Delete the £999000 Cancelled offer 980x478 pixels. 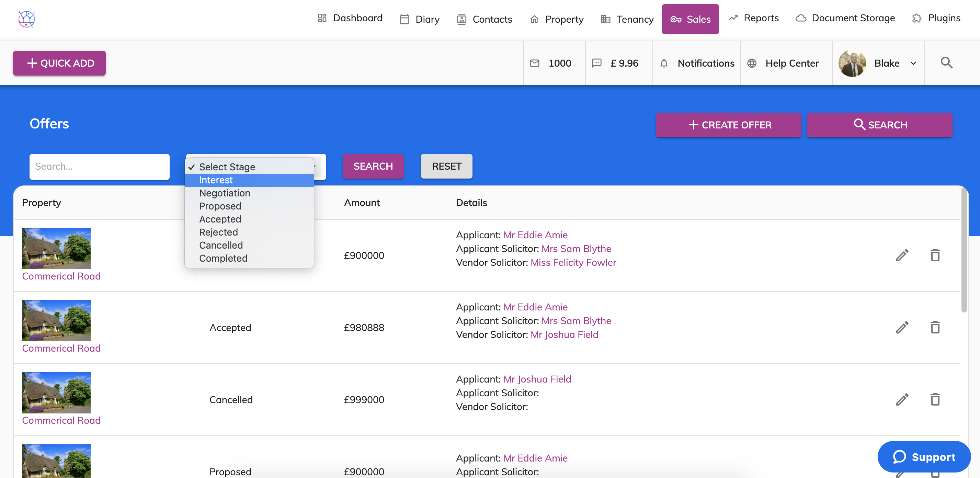coord(935,399)
